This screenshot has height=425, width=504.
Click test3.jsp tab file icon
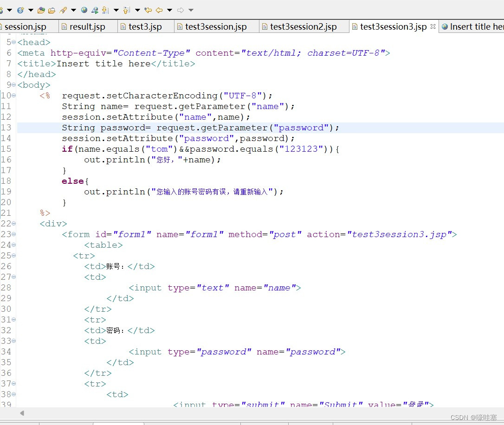(x=123, y=26)
